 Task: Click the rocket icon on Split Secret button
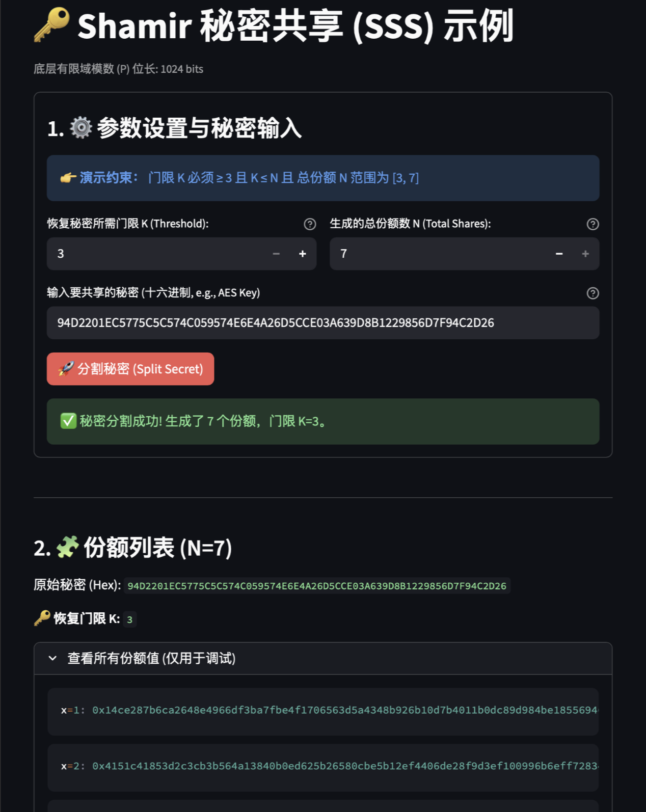point(65,368)
